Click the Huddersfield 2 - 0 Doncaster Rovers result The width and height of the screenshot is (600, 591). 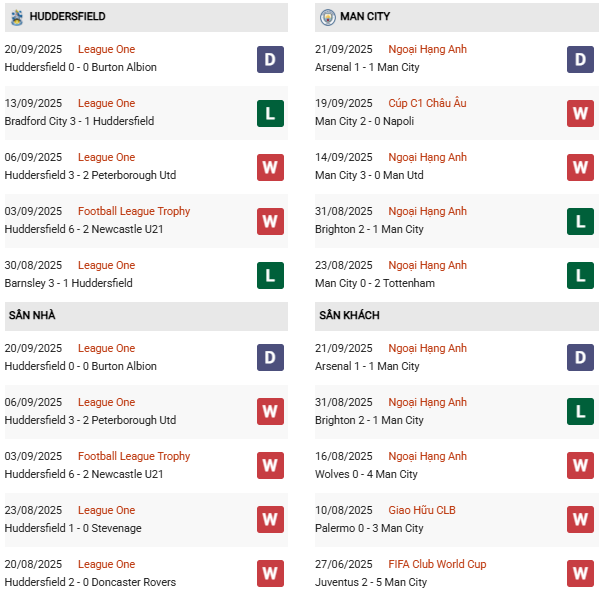90,582
